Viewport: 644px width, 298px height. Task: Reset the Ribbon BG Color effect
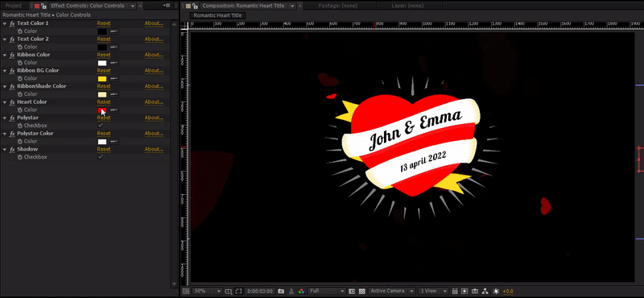104,71
